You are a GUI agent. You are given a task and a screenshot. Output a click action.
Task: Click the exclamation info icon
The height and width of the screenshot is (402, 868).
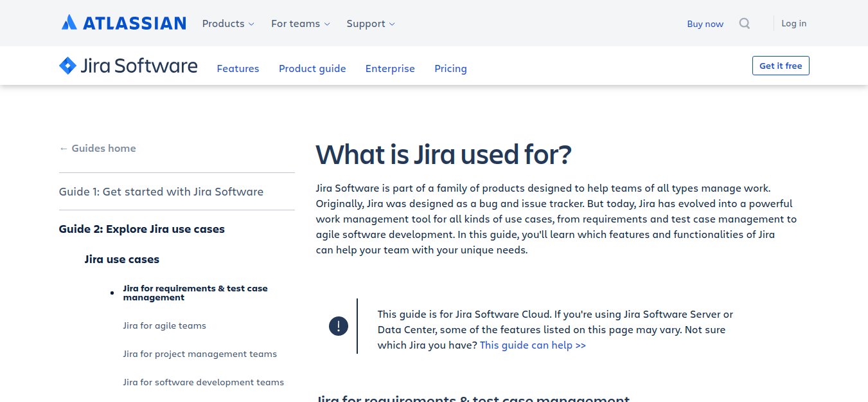pyautogui.click(x=339, y=326)
